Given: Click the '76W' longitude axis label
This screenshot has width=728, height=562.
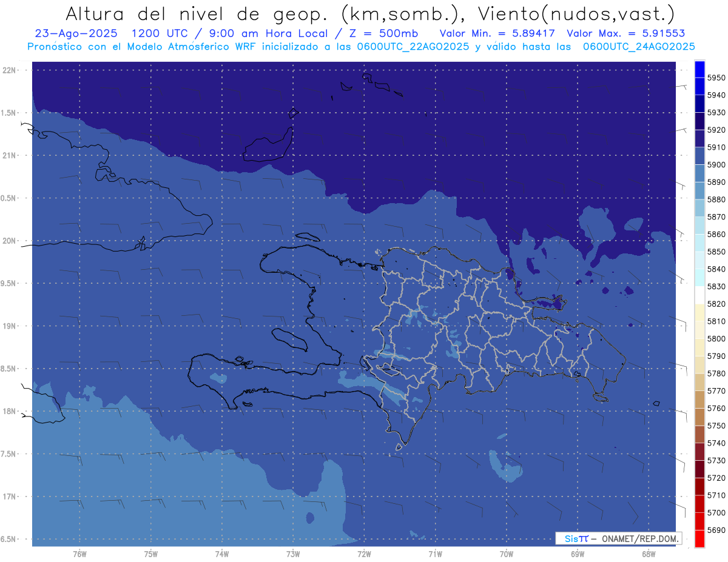Looking at the screenshot, I should (79, 554).
